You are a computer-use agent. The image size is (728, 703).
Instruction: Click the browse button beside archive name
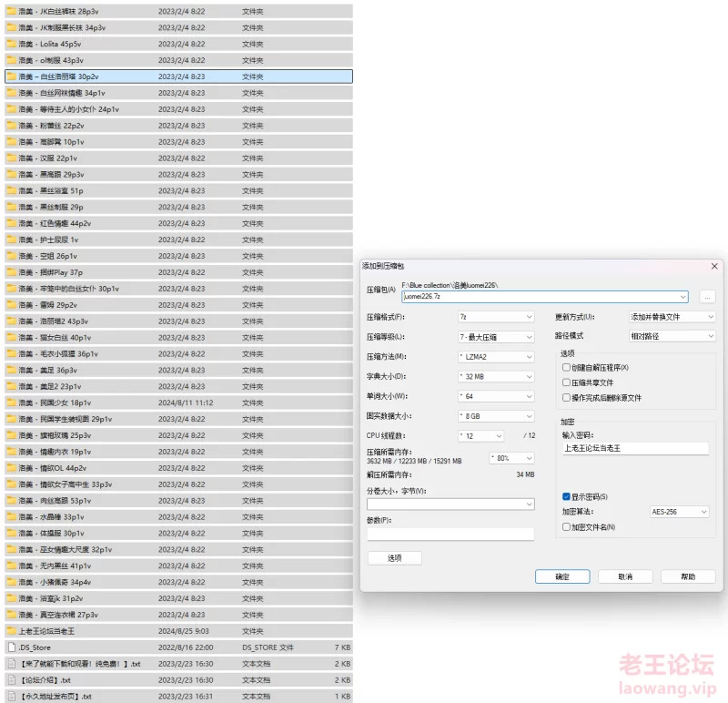[x=707, y=297]
